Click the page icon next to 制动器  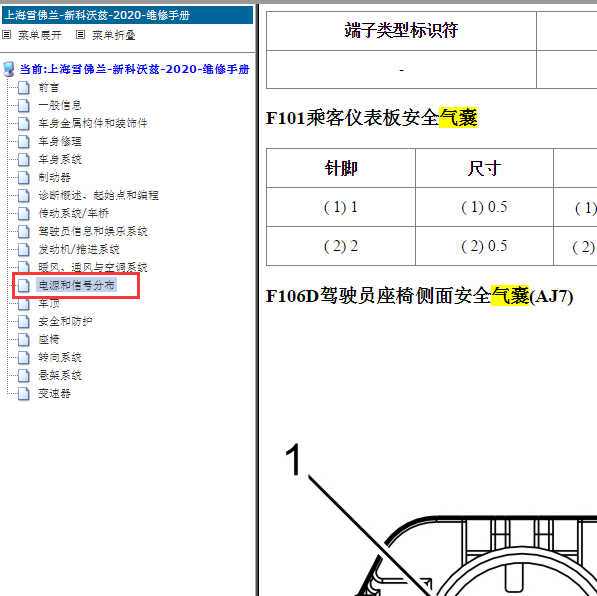[24, 177]
